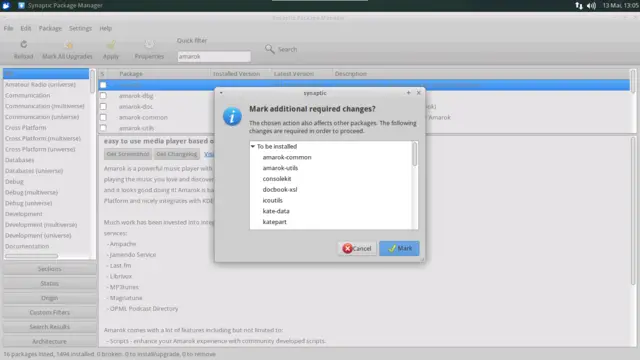
Task: Select amarok-common in the dialog list
Action: [x=287, y=157]
